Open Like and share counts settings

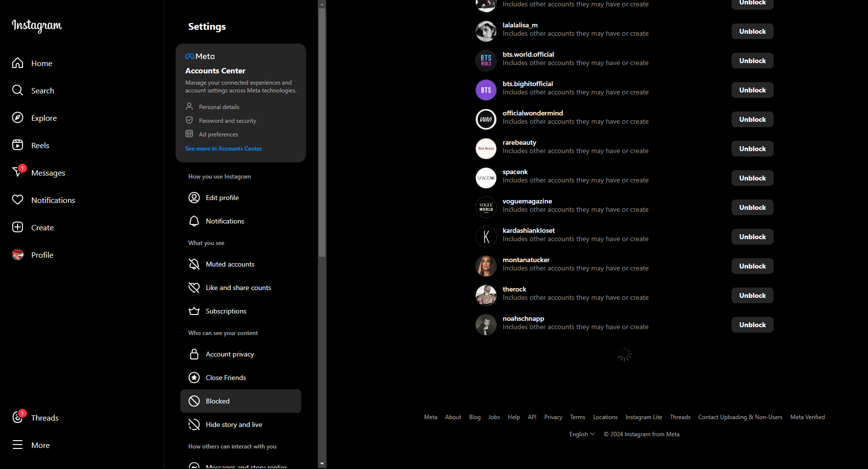(241, 288)
